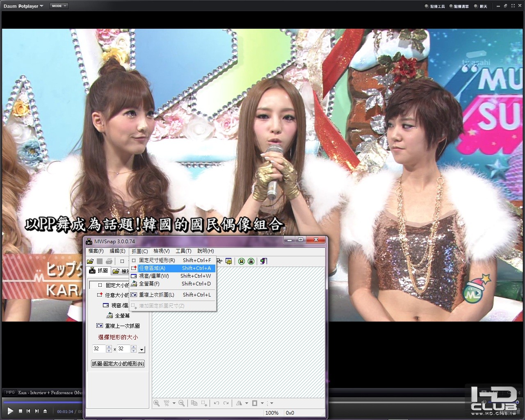This screenshot has width=525, height=420.
Task: Skip to next track in Potplayer
Action: 37,411
